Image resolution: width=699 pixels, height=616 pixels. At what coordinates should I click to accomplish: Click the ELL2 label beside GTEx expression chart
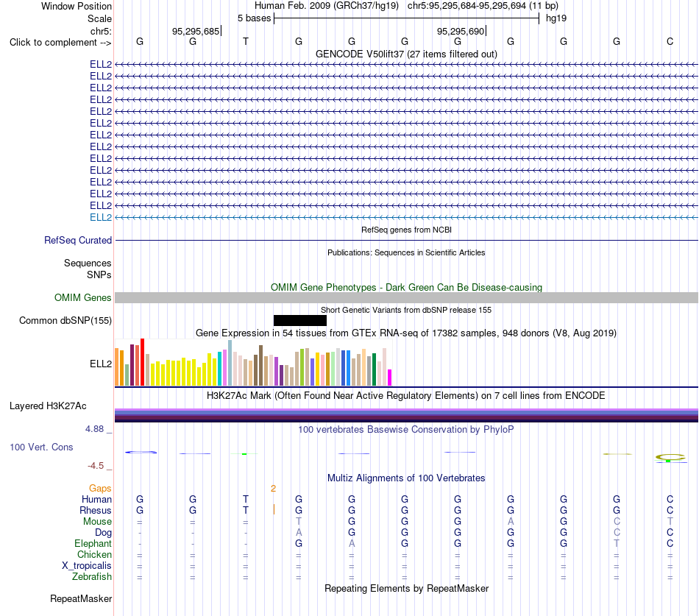tap(101, 364)
